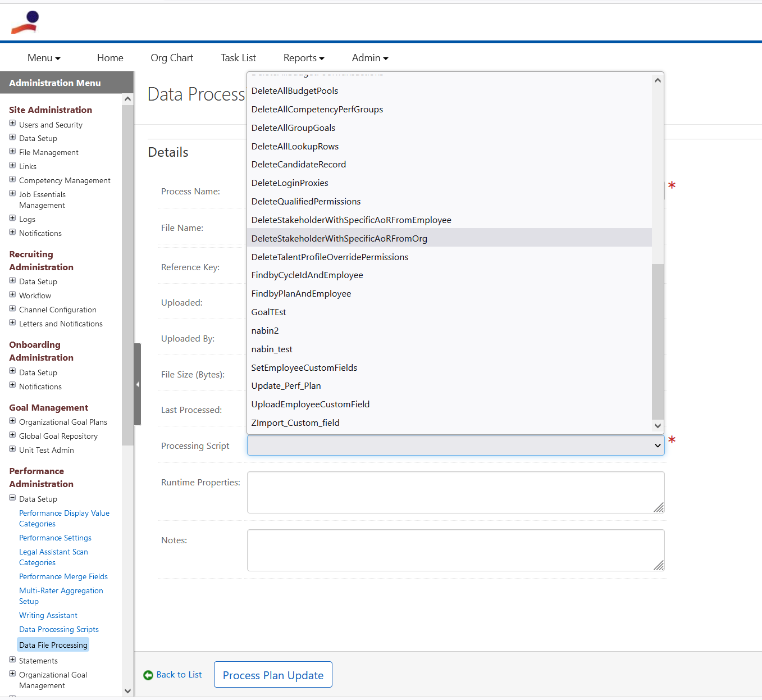Open the Writing Assistant link

[48, 615]
